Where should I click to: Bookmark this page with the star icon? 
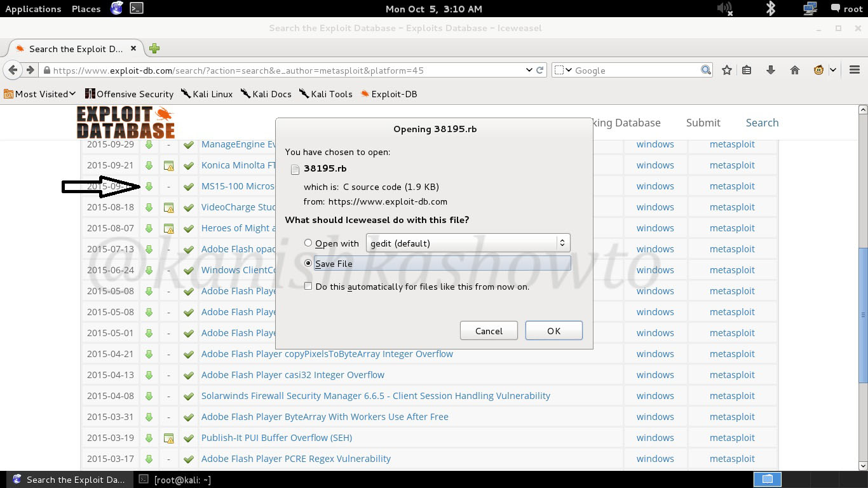tap(727, 70)
